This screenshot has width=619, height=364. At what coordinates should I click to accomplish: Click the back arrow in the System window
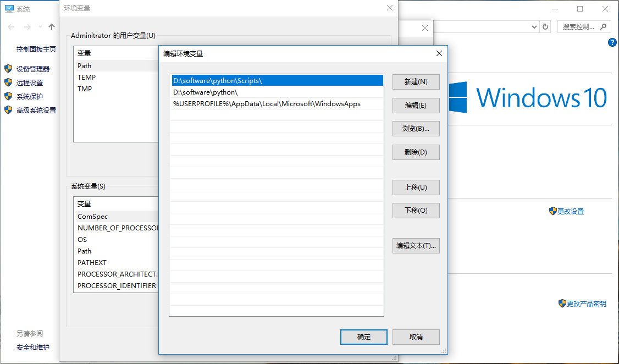(x=11, y=27)
